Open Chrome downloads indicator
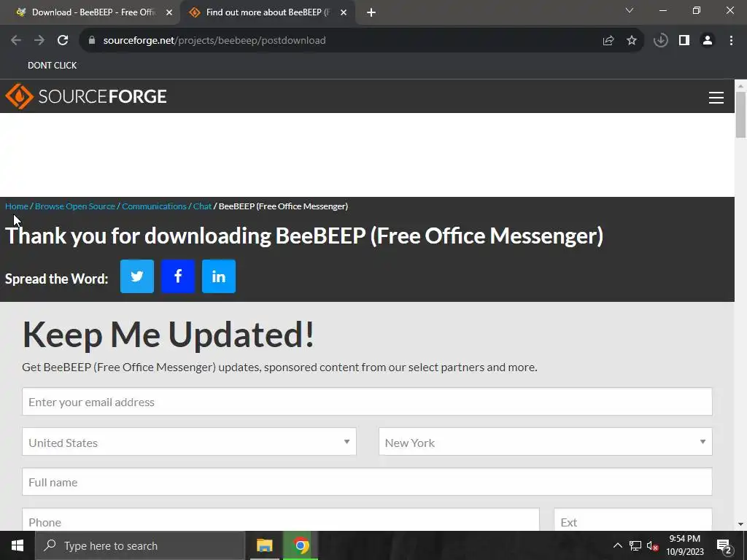 (661, 41)
